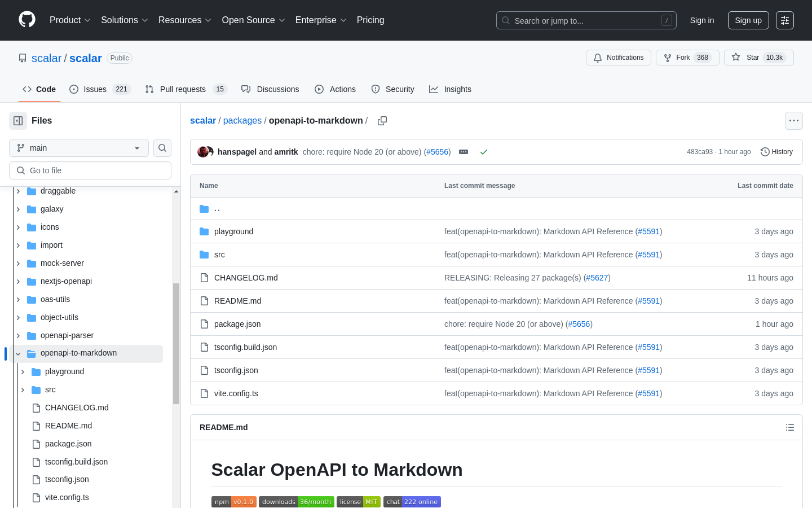Switch to the Code tab
This screenshot has width=812, height=508.
pos(39,89)
